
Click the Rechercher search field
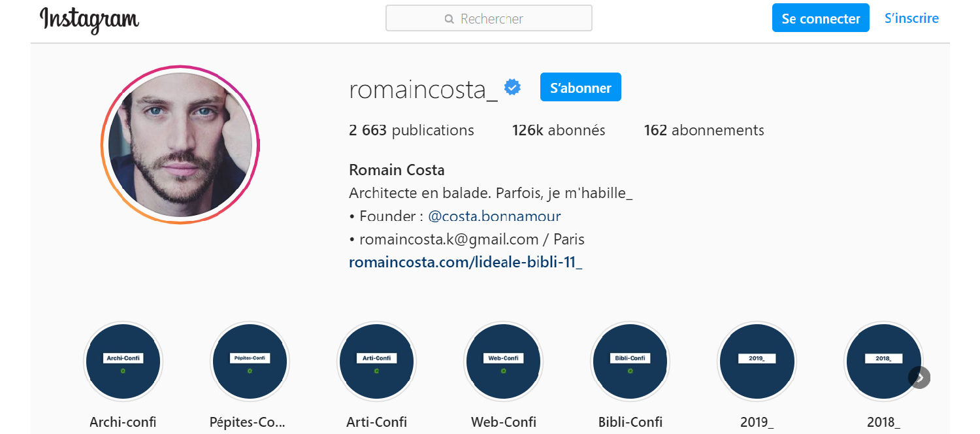(489, 18)
